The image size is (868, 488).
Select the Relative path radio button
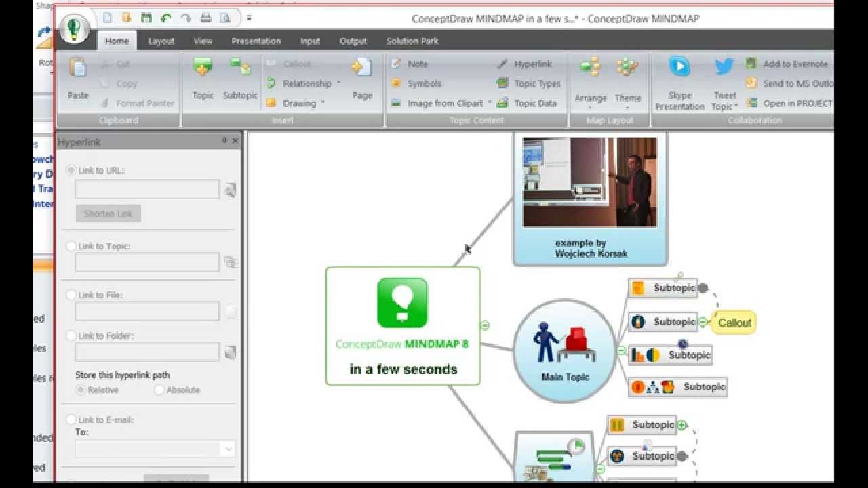tap(81, 390)
